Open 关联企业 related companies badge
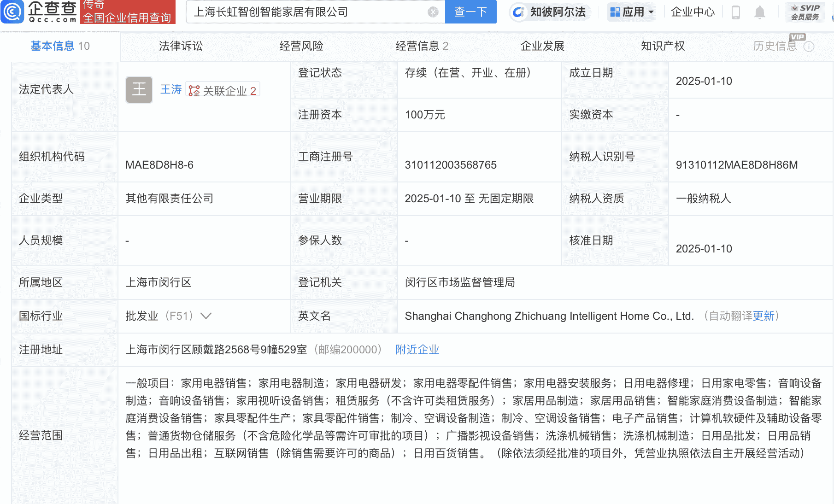 (223, 90)
